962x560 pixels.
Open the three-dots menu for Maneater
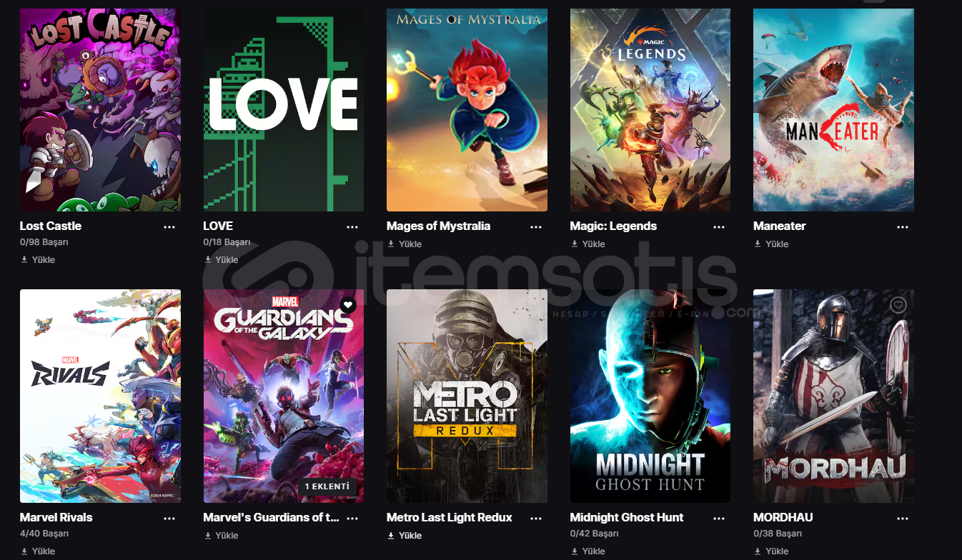(x=903, y=227)
